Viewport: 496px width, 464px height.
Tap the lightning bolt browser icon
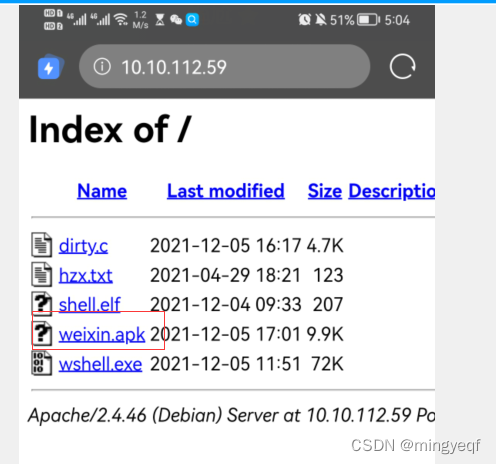[x=51, y=67]
